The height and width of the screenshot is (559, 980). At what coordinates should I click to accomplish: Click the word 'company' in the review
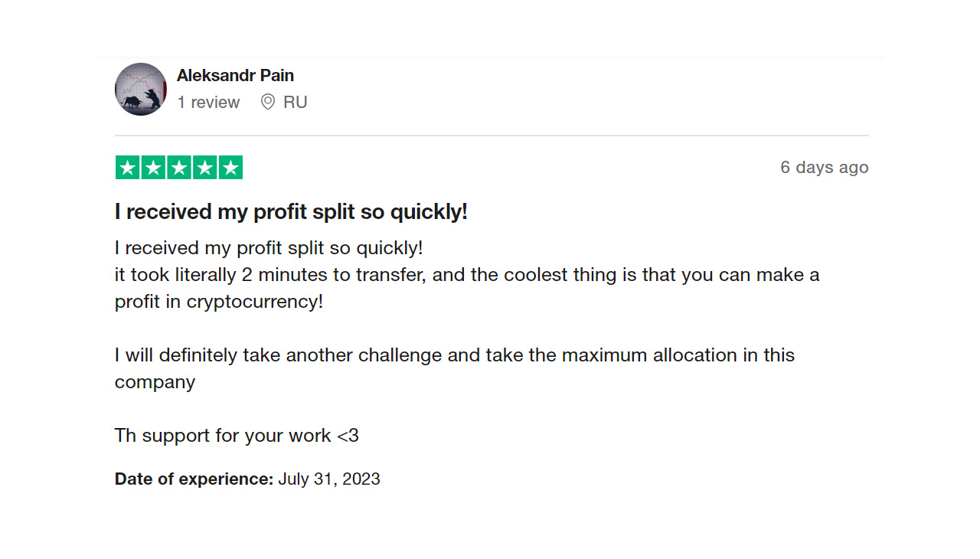coord(155,382)
